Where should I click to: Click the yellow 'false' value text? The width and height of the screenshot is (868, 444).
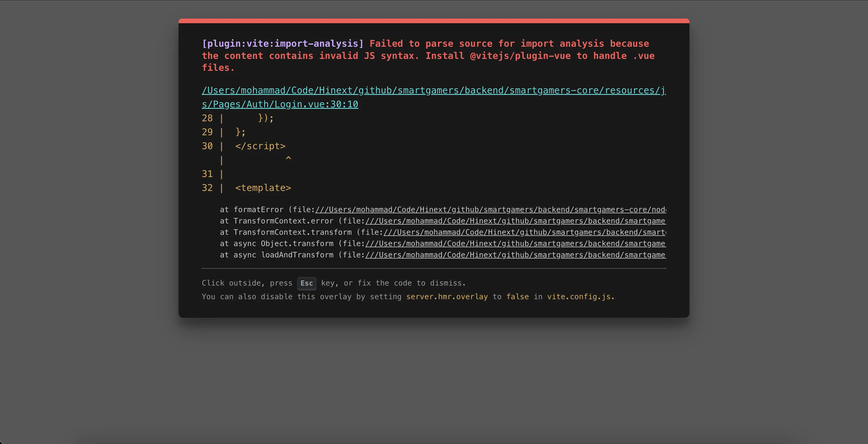518,297
